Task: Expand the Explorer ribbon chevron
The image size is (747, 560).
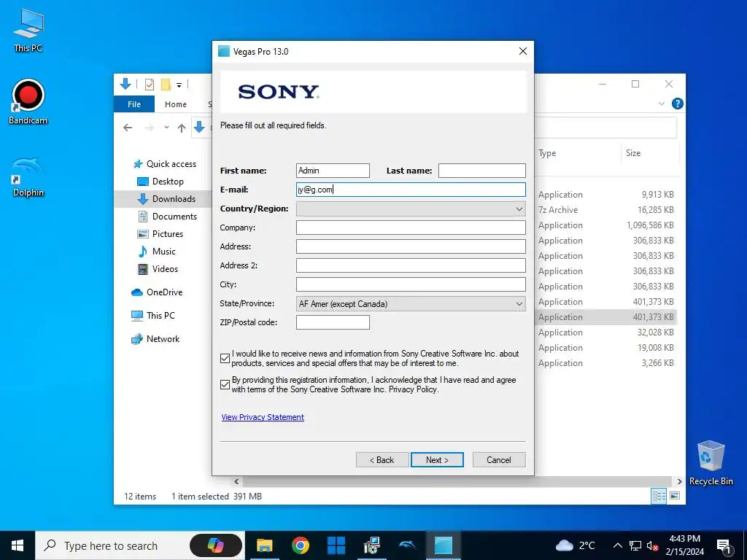Action: pyautogui.click(x=661, y=104)
